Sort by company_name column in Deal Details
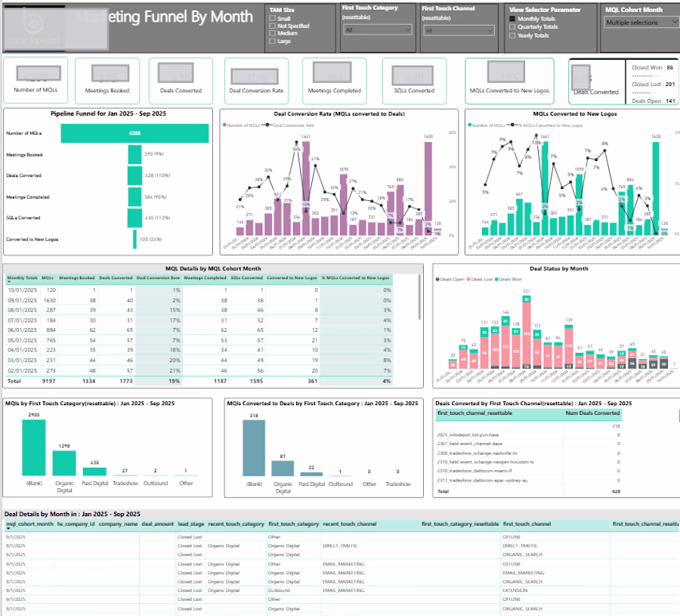 (x=118, y=524)
